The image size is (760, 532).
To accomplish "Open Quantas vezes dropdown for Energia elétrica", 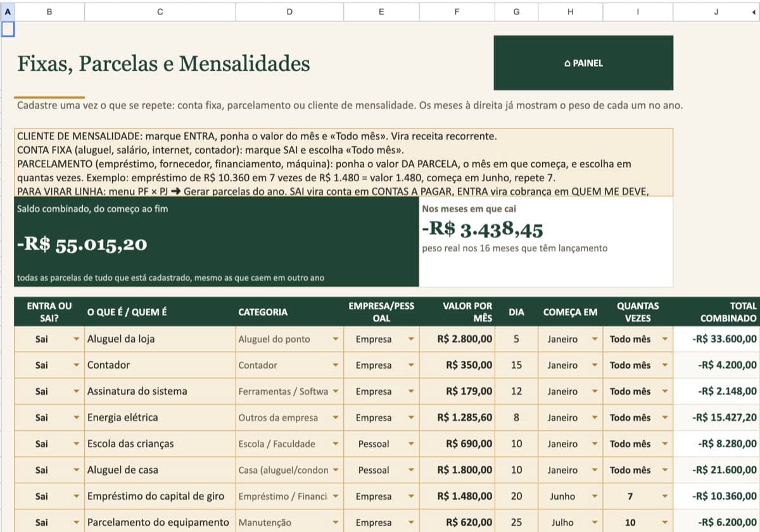I will pyautogui.click(x=664, y=418).
